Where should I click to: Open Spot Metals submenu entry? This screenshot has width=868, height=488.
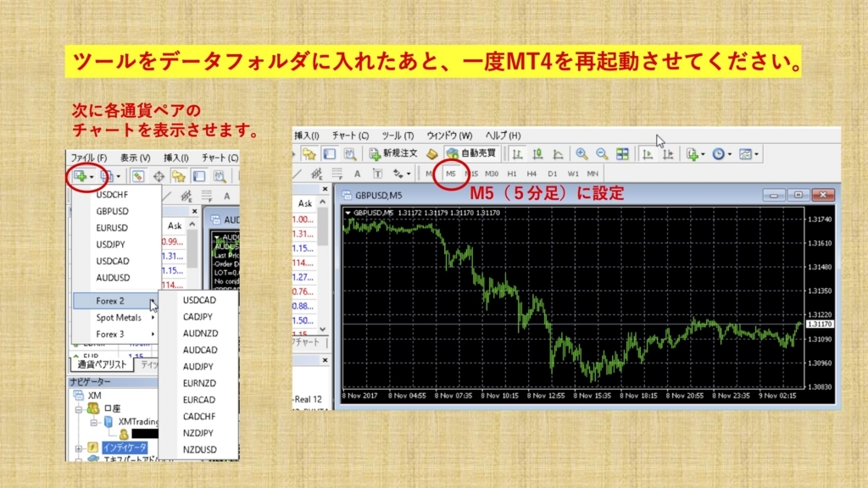click(115, 318)
